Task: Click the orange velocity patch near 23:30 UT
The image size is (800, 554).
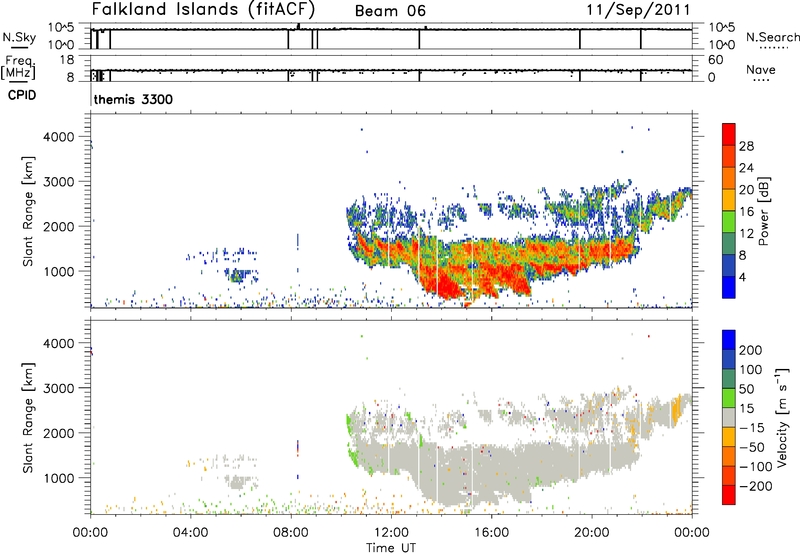Action: click(677, 409)
